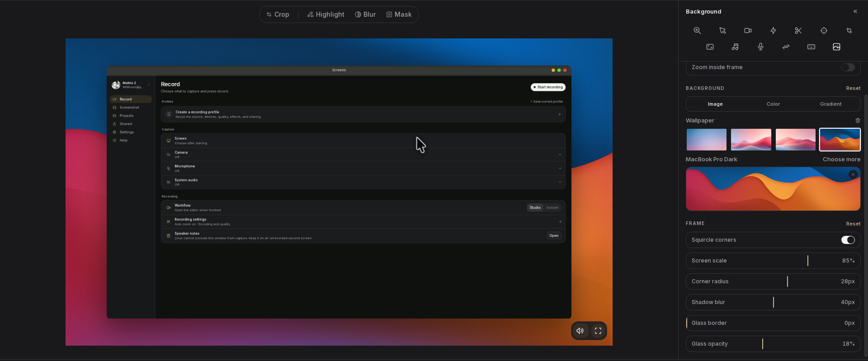Viewport: 868px width, 361px height.
Task: Open the Cursor arrow settings panel
Action: 722,31
